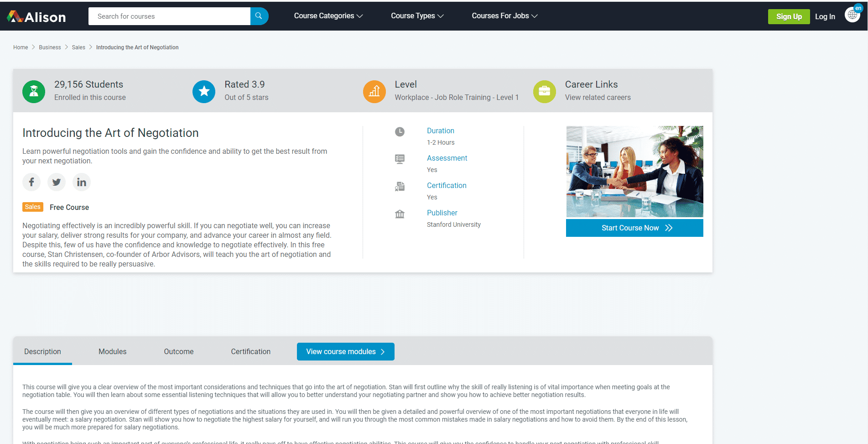Click the Sign Up button
Image resolution: width=868 pixels, height=444 pixels.
click(x=789, y=16)
